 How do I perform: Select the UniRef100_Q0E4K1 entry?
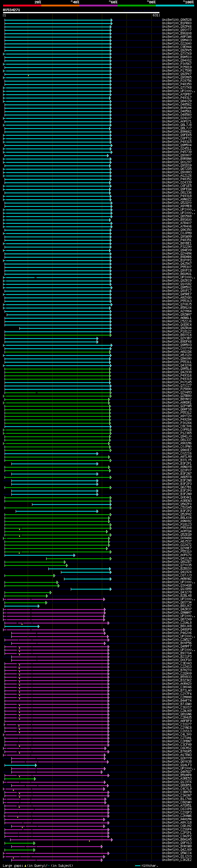[x=177, y=497]
